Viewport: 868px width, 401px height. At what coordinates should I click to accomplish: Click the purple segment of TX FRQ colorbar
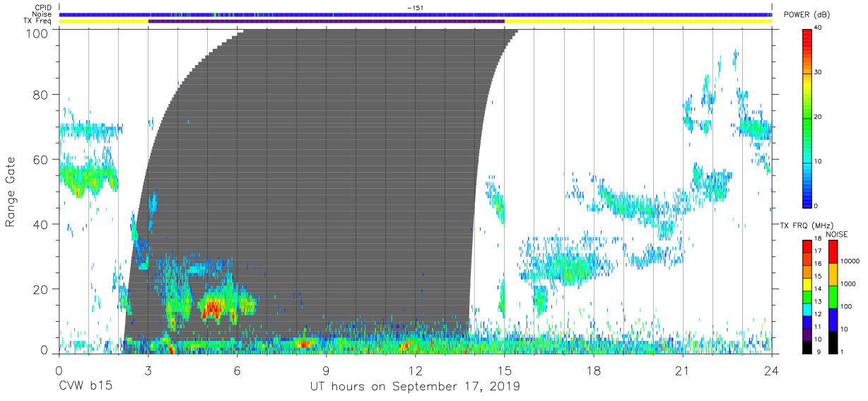[x=807, y=335]
